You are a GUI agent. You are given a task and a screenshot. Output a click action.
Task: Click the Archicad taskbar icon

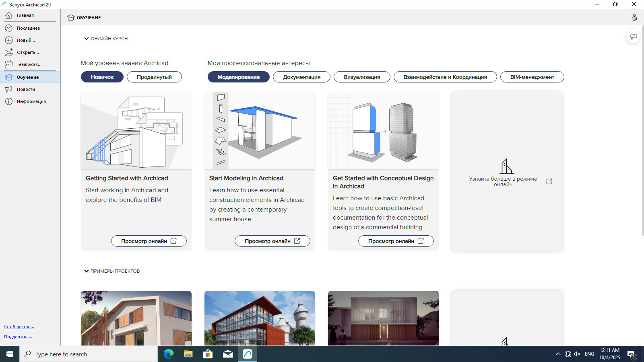point(248,354)
